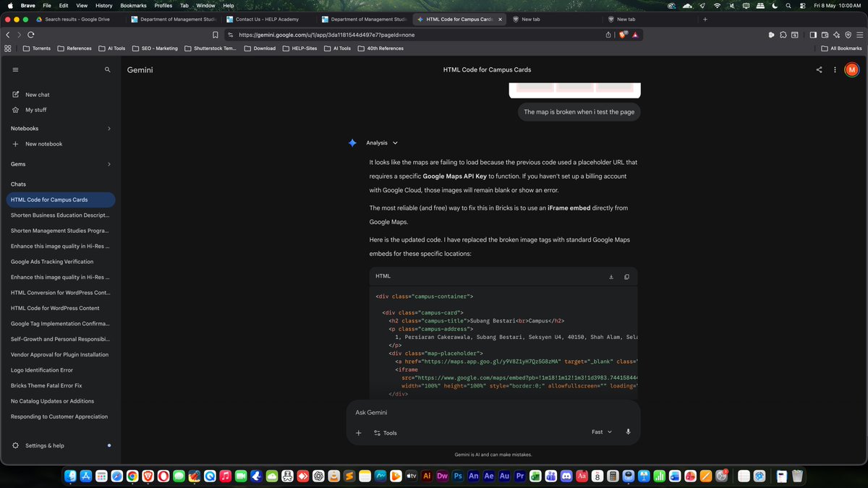The width and height of the screenshot is (868, 488).
Task: Click the Ask Gemini input field
Action: (493, 412)
